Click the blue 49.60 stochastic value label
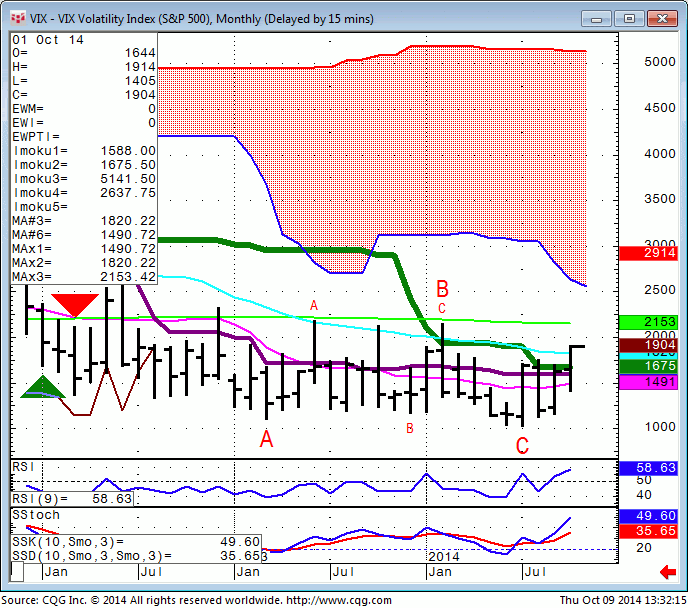The height and width of the screenshot is (608, 688). tap(648, 516)
